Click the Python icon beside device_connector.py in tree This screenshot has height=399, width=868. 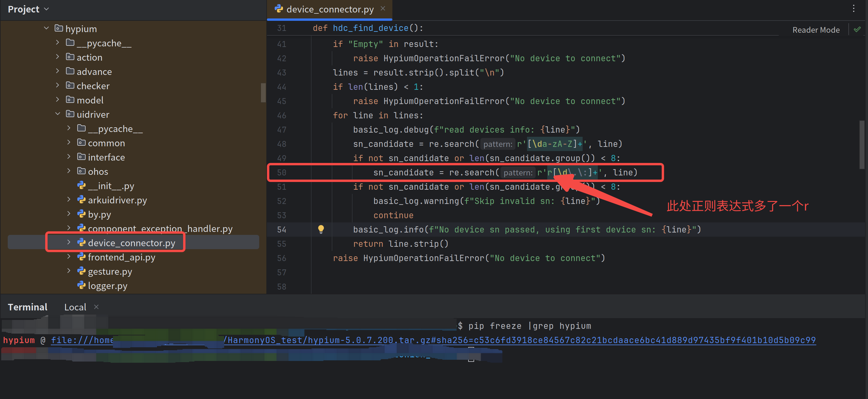point(82,242)
